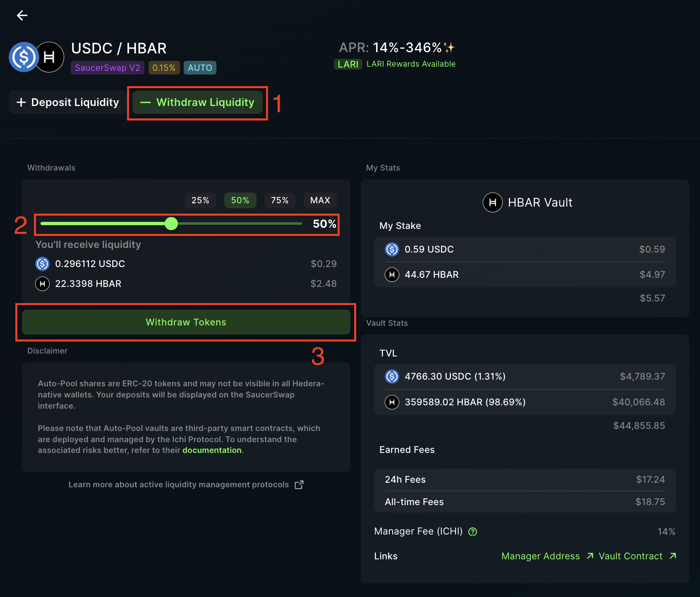Select the 25% withdrawal preset
The height and width of the screenshot is (597, 700).
click(x=200, y=200)
